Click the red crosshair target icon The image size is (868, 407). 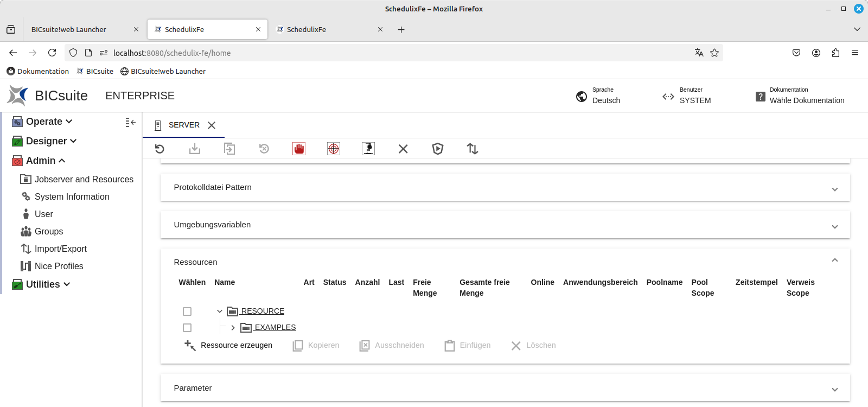click(334, 149)
